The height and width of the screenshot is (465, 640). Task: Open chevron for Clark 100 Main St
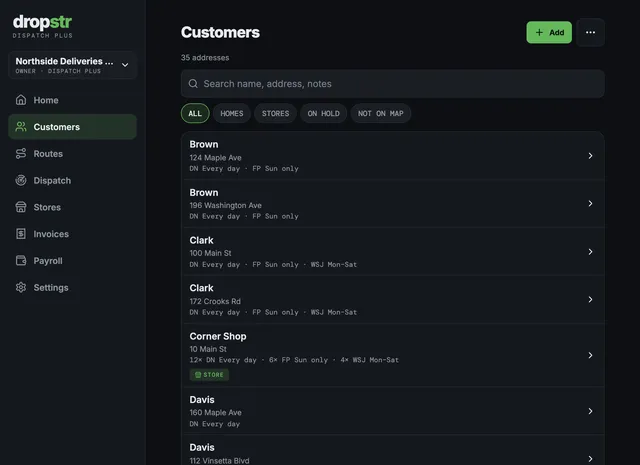(x=590, y=251)
